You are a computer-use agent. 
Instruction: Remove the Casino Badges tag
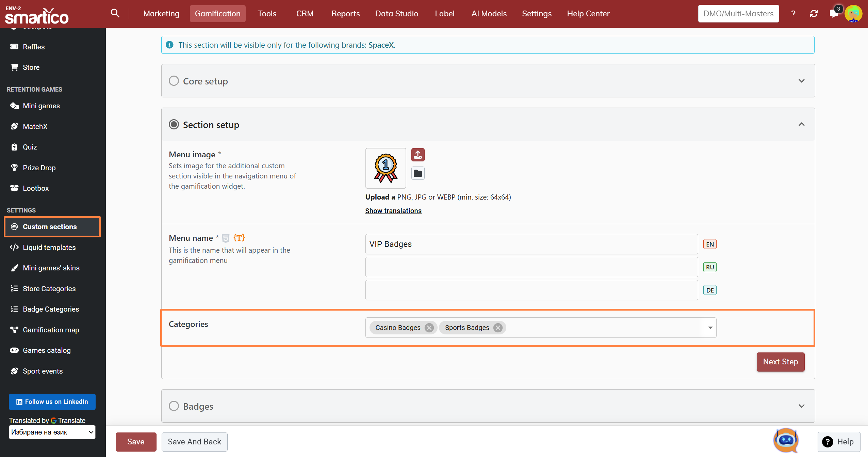(429, 328)
